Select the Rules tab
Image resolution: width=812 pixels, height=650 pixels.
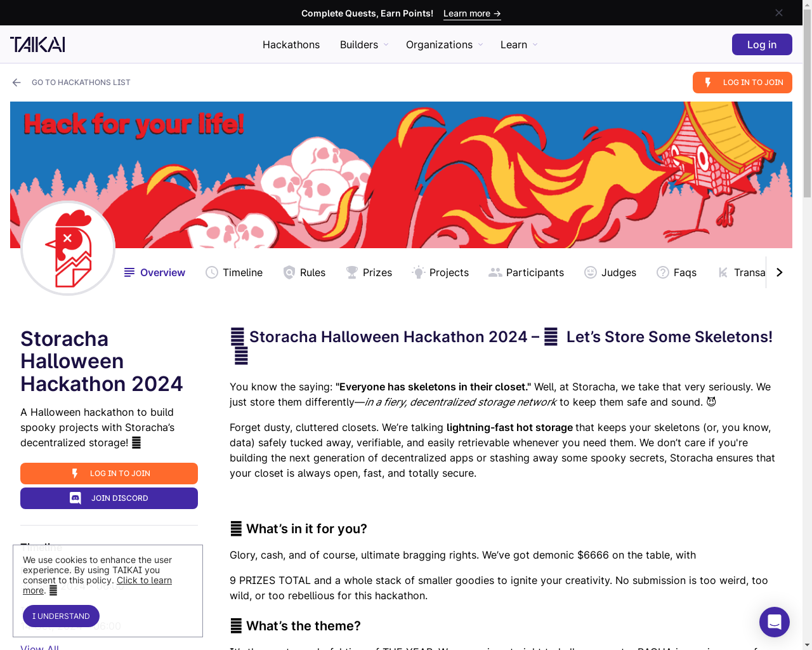304,272
